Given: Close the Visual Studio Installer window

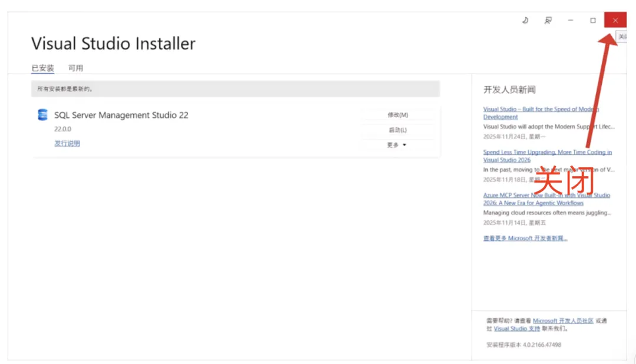Looking at the screenshot, I should pyautogui.click(x=615, y=20).
